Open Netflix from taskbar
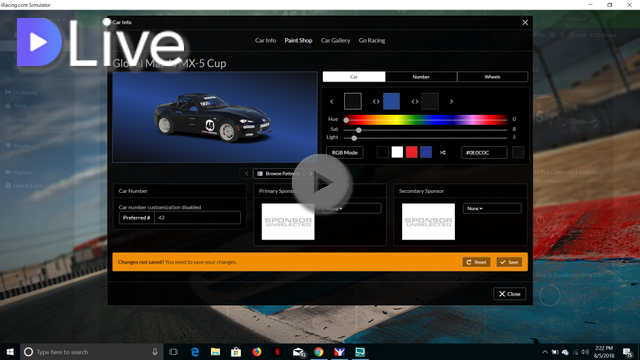This screenshot has width=640, height=360. pyautogui.click(x=277, y=352)
